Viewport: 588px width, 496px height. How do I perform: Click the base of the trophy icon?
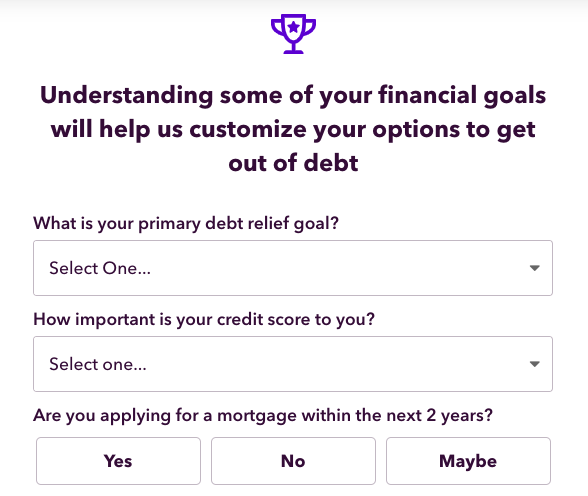pos(293,51)
